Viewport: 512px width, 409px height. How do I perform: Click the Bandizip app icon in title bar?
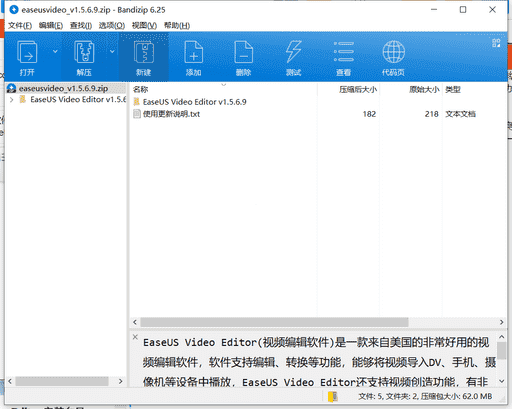coord(14,10)
